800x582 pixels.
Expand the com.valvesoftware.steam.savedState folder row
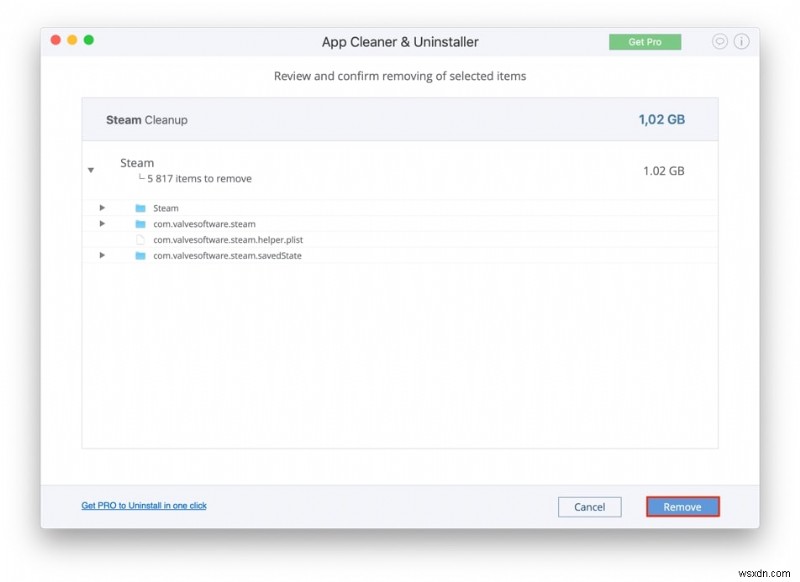pyautogui.click(x=102, y=255)
